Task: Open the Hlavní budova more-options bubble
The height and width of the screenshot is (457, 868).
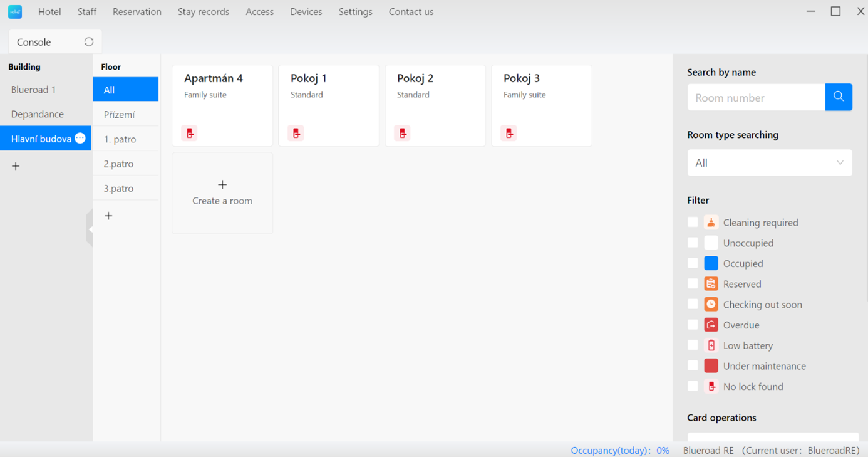Action: click(x=80, y=139)
